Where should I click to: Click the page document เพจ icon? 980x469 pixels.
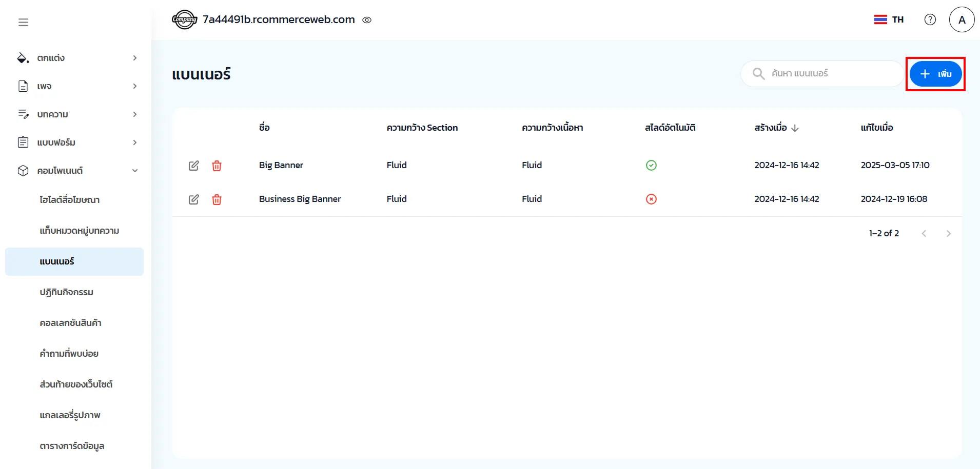point(23,86)
